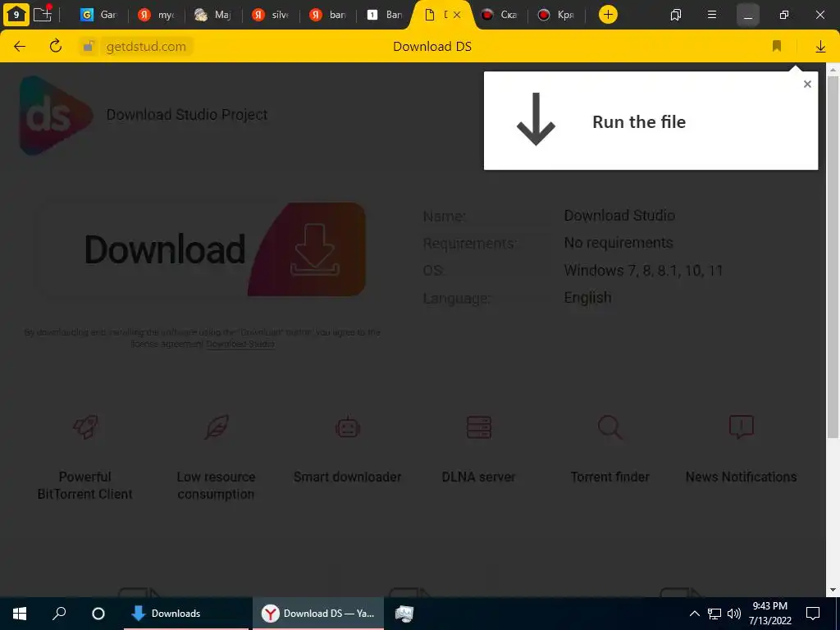Click the Torrent finder magnifier icon
This screenshot has width=840, height=630.
[x=610, y=427]
